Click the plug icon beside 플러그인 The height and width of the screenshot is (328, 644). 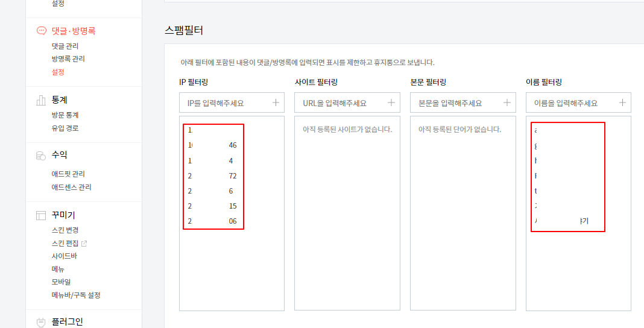(41, 322)
